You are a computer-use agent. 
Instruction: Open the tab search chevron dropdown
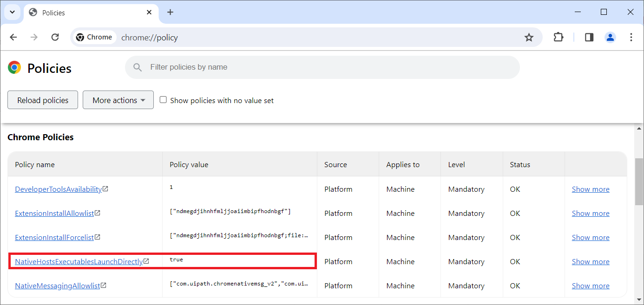pos(13,13)
